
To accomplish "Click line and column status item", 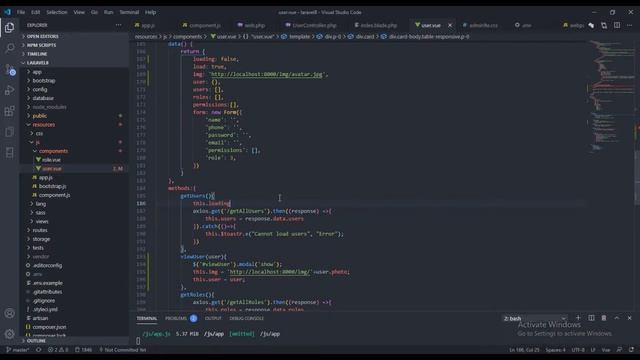I will (x=524, y=350).
